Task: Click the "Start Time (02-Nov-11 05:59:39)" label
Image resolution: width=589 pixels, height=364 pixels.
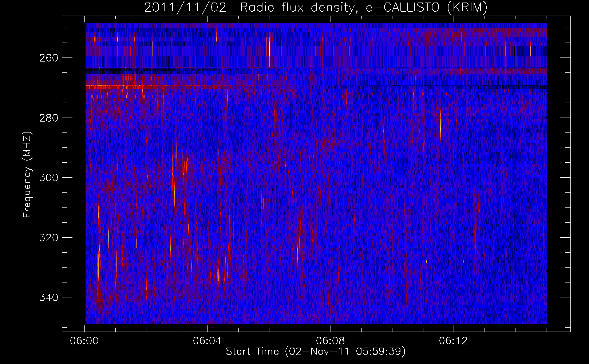Action: point(316,352)
